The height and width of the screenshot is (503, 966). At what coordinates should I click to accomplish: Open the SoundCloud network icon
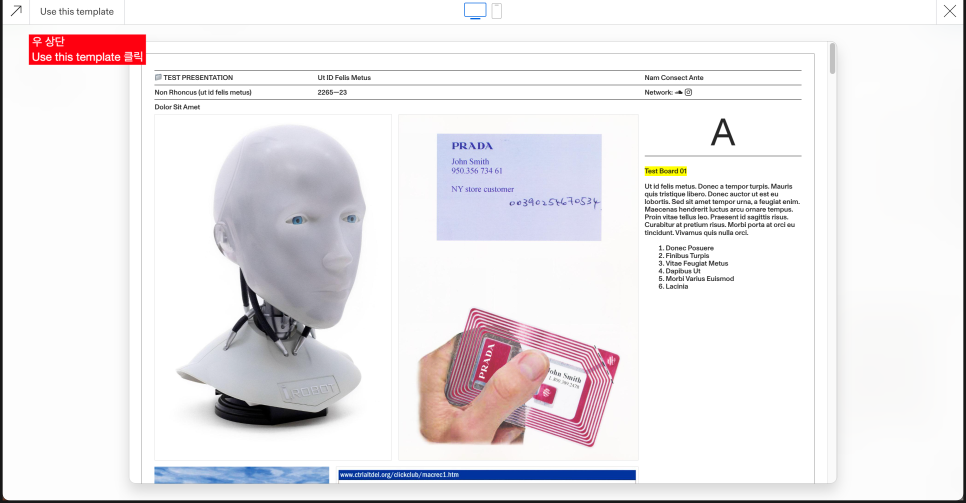678,92
